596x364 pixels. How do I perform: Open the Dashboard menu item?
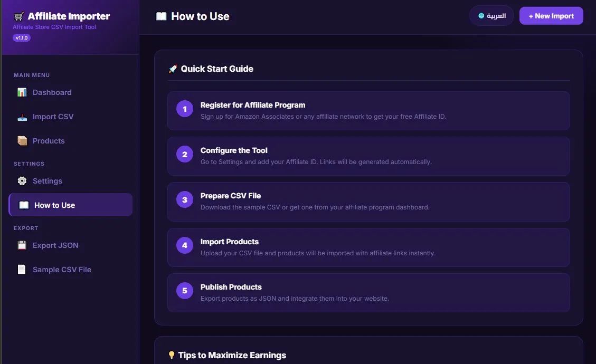[52, 92]
